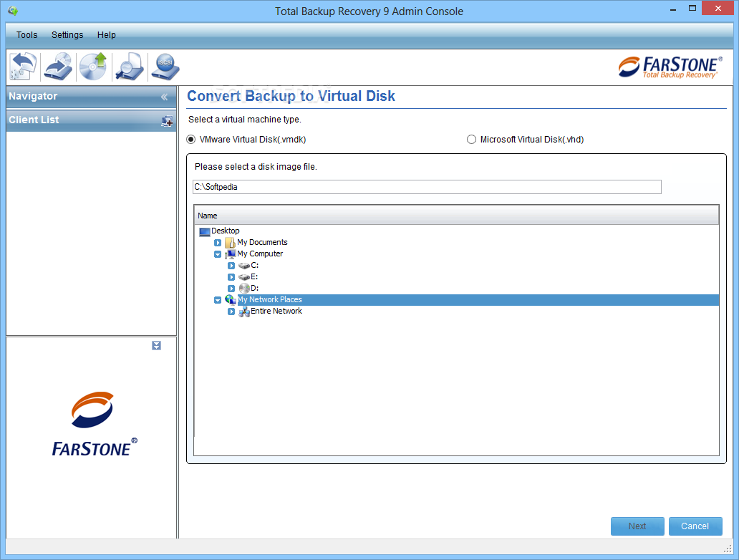Screen dimensions: 739x560
Task: Expand the D: drive node
Action: click(231, 289)
